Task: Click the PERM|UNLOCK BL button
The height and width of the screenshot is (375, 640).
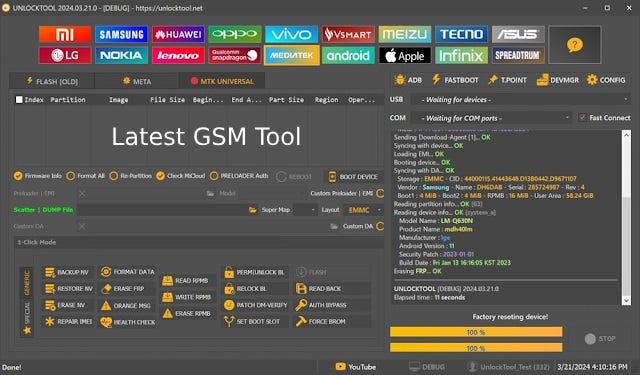Action: click(x=255, y=272)
